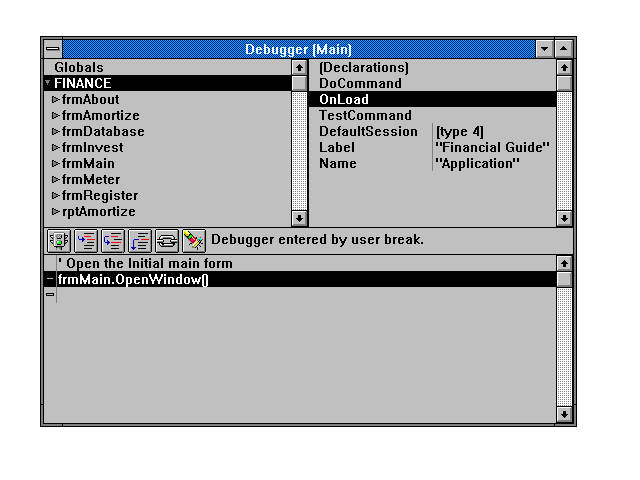This screenshot has height=480, width=640.
Task: Click the Label property value "Financial Guide"
Action: pyautogui.click(x=492, y=148)
